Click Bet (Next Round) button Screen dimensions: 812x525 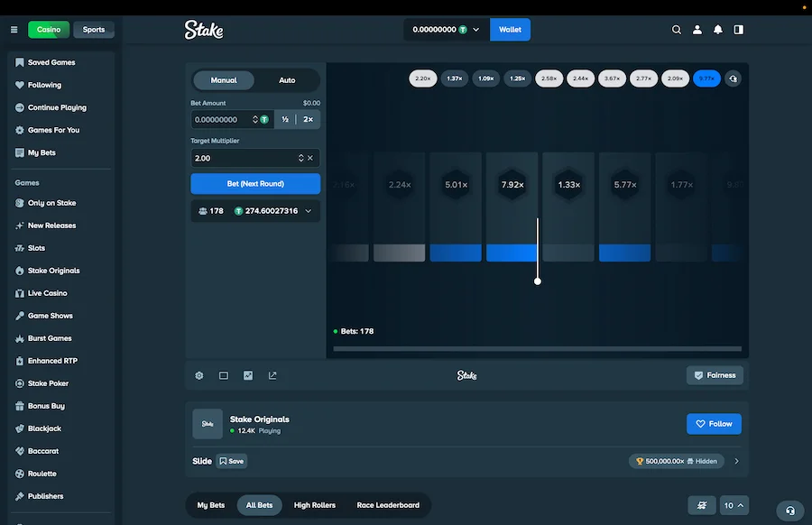pyautogui.click(x=255, y=184)
